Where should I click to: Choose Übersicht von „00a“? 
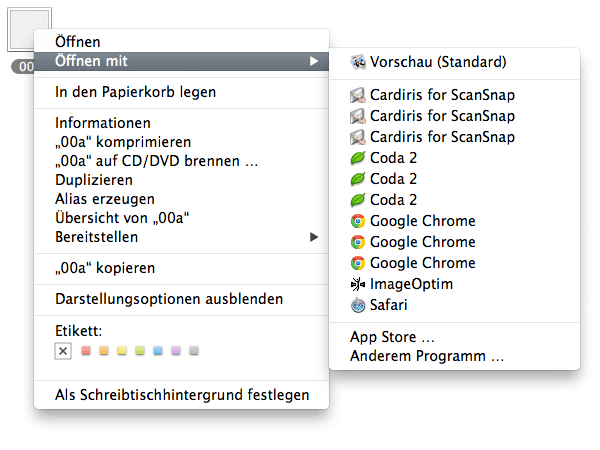click(181, 218)
